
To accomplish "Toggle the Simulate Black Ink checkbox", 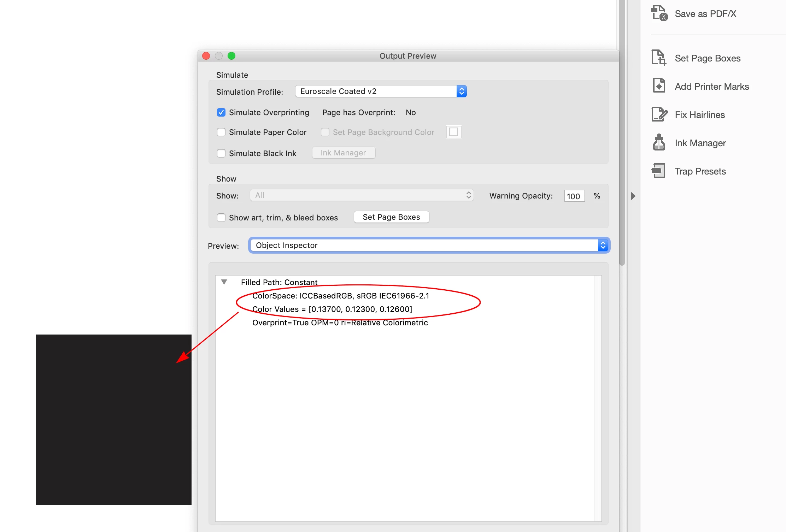I will (221, 153).
